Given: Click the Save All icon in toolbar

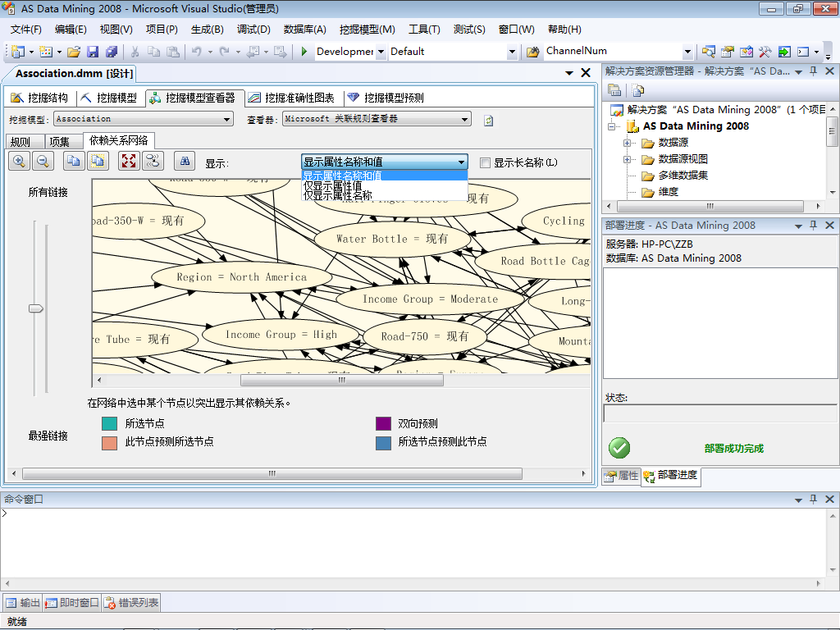Looking at the screenshot, I should 112,52.
